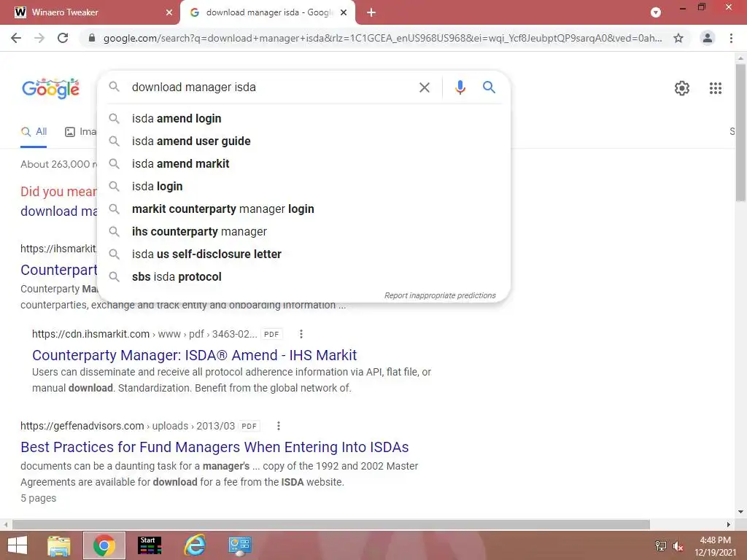Open more options for geffenadvisors.com result

point(278,426)
